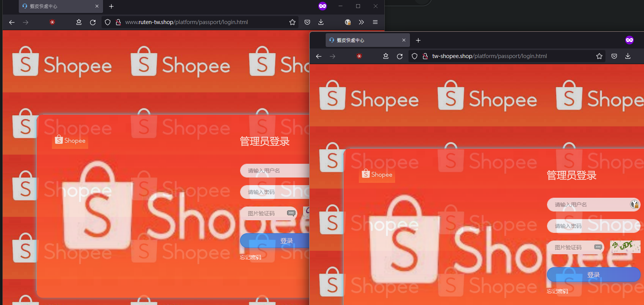Go back in the tw-shopee.shop window
The image size is (644, 305).
click(319, 56)
